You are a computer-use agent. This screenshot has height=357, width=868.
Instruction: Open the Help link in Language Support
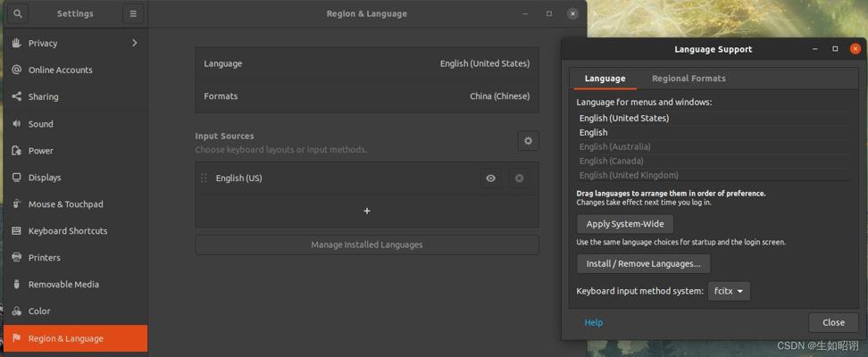coord(594,323)
